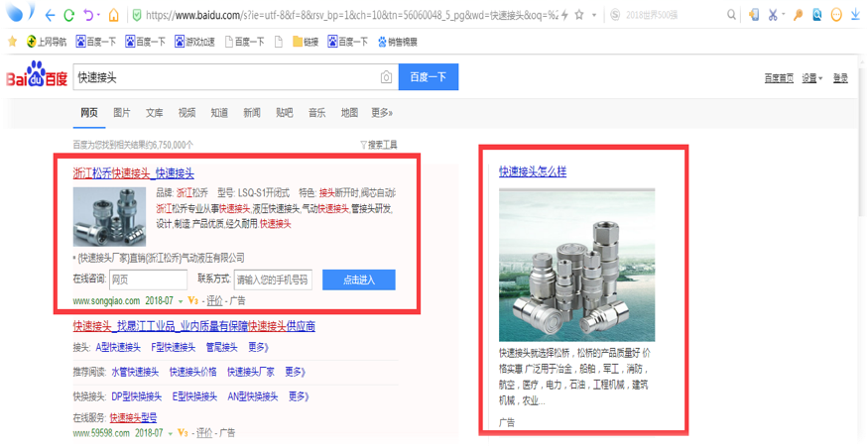Switch to the 视频 tab
Viewport: 868px width, 447px height.
click(x=187, y=113)
